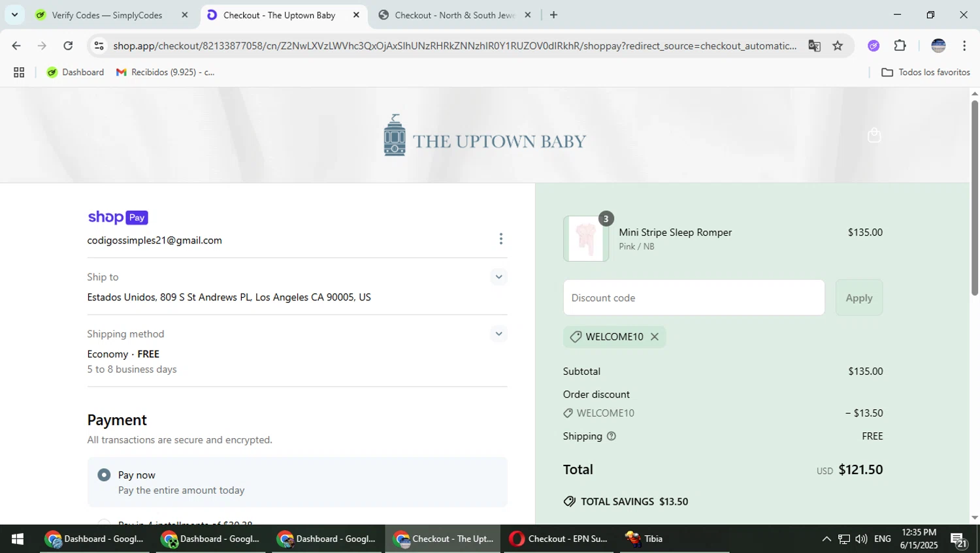Click the Mini Stripe Sleep Romper thumbnail

pos(586,239)
